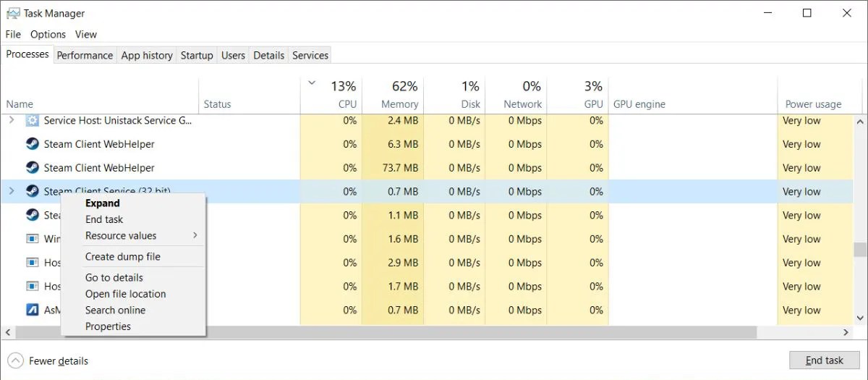Screen dimensions: 868x380
Task: Select the 6.3 MB memory cell
Action: (x=393, y=144)
